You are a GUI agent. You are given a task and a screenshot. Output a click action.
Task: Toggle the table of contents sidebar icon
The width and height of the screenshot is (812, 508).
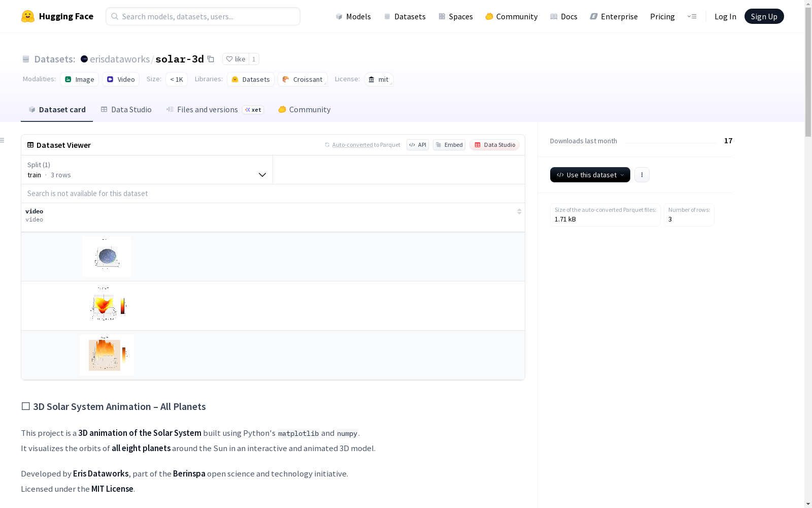point(3,140)
